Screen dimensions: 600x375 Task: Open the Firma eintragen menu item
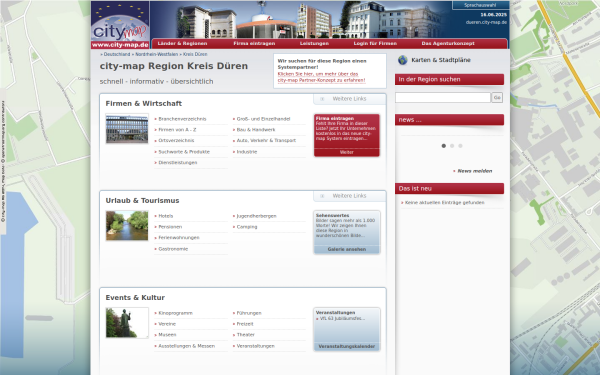(x=254, y=44)
